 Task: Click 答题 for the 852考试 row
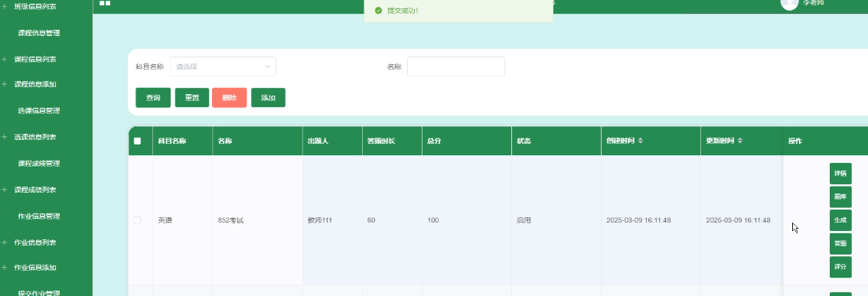840,243
